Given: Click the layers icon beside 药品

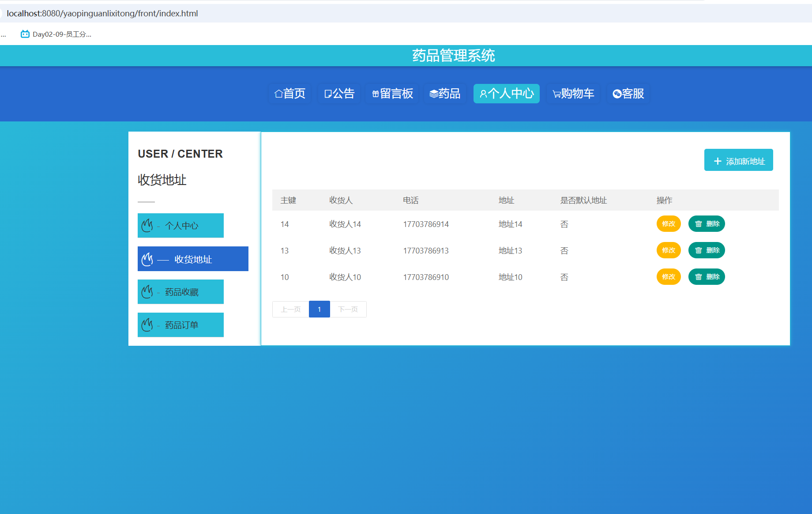Looking at the screenshot, I should coord(434,94).
